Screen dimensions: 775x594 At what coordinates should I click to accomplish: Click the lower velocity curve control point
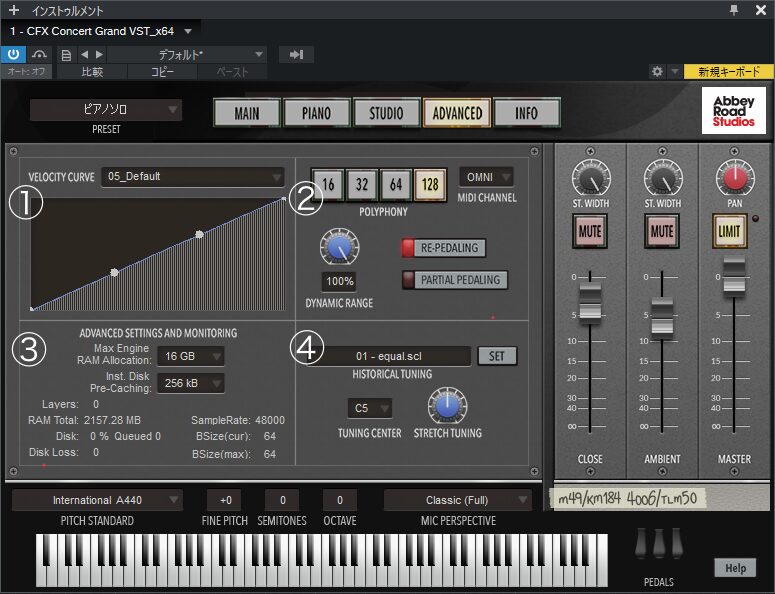point(114,272)
